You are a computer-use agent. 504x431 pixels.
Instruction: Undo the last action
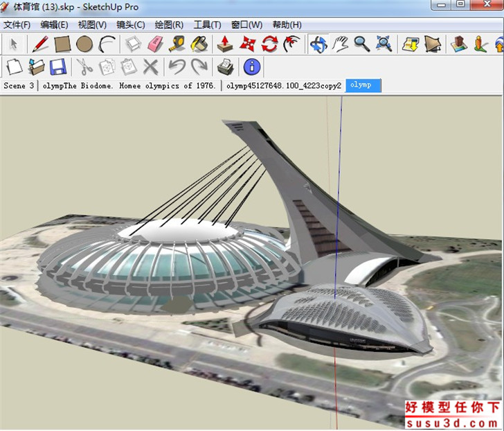[x=177, y=67]
